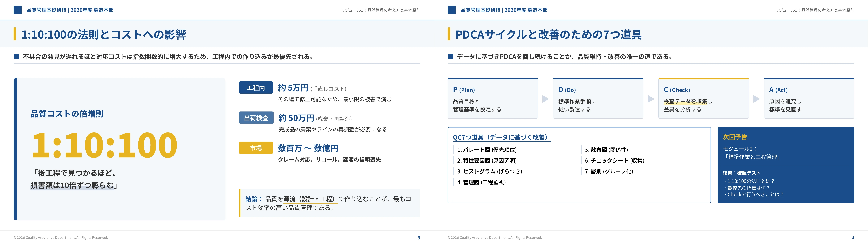This screenshot has height=244, width=868.
Task: Click the review question "最優先の指標は何？"
Action: 746,188
